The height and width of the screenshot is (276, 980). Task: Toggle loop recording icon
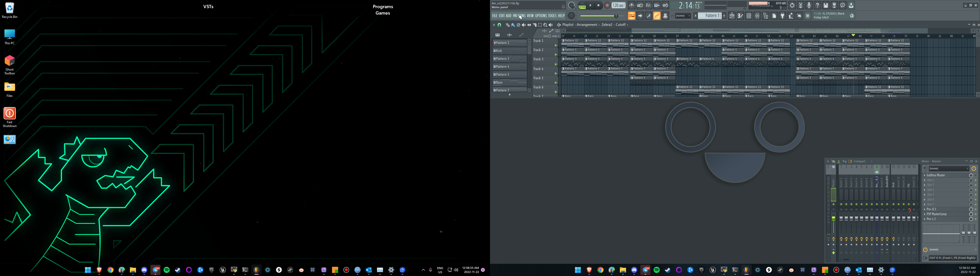point(665,5)
